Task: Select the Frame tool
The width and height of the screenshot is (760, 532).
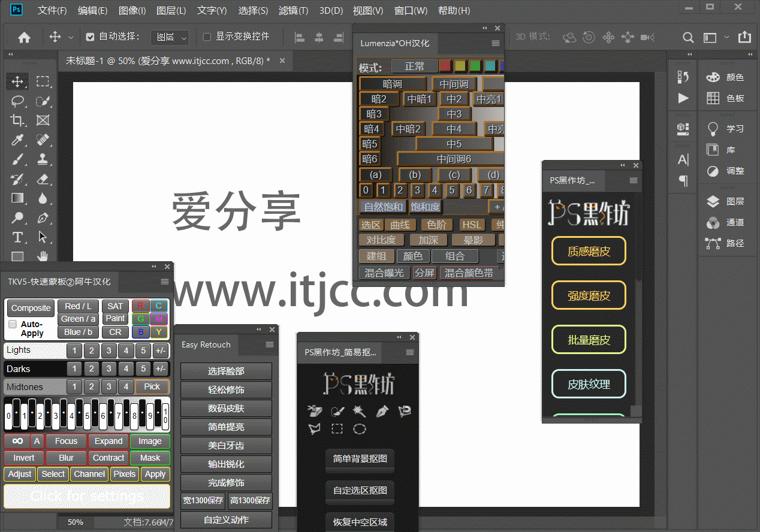Action: tap(43, 120)
